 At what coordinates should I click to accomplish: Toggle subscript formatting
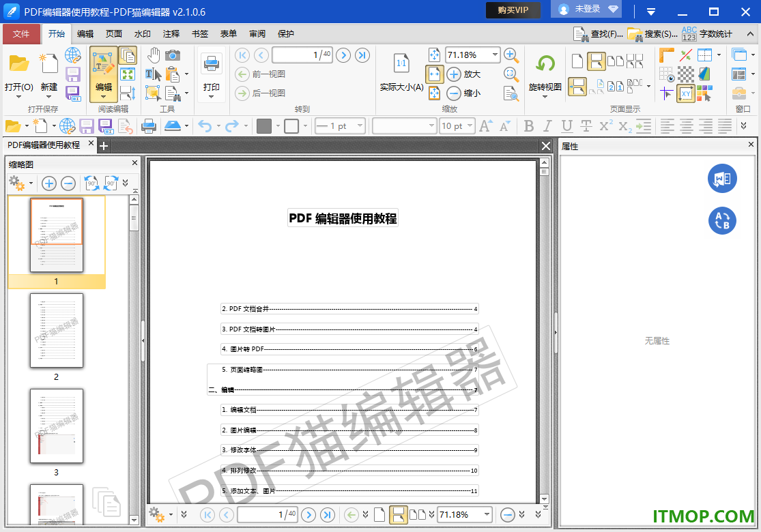pyautogui.click(x=624, y=126)
